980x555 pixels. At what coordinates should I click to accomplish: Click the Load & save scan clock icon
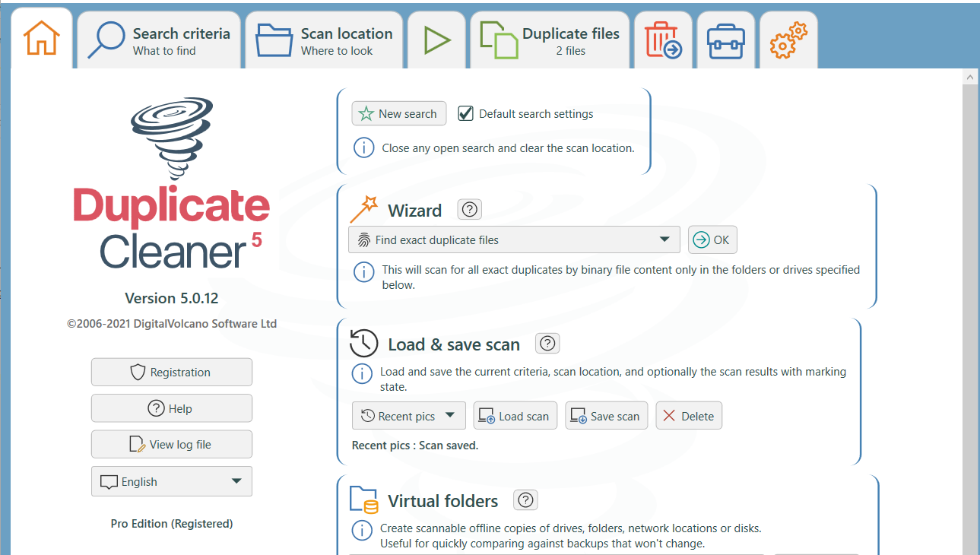click(x=363, y=343)
